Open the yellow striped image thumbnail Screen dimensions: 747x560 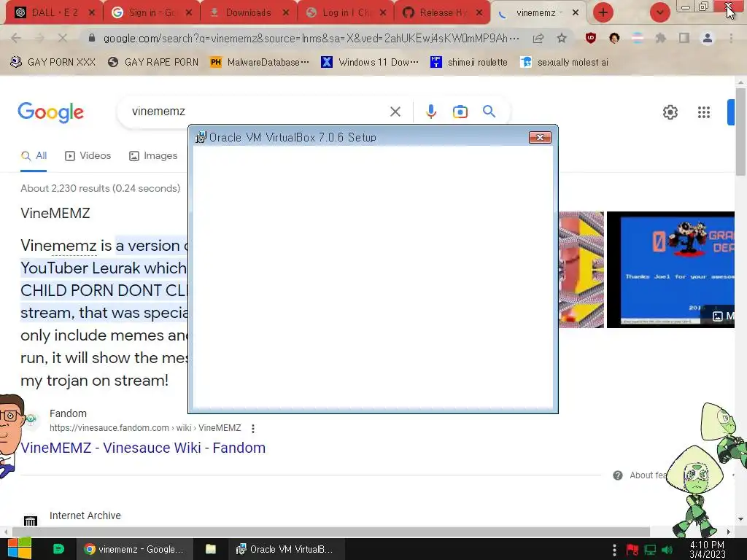coord(581,270)
